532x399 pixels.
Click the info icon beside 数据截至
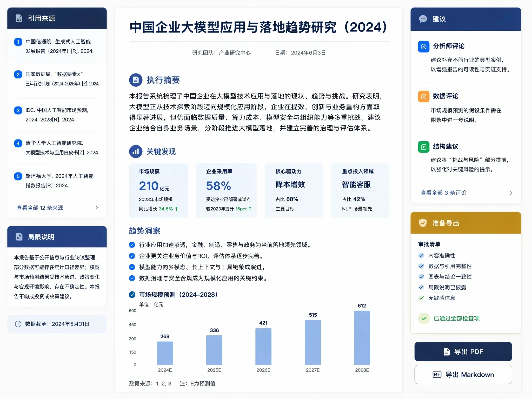point(18,324)
